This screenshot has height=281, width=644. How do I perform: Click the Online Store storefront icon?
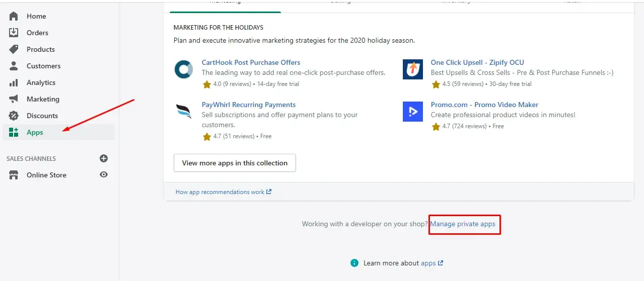coord(14,175)
